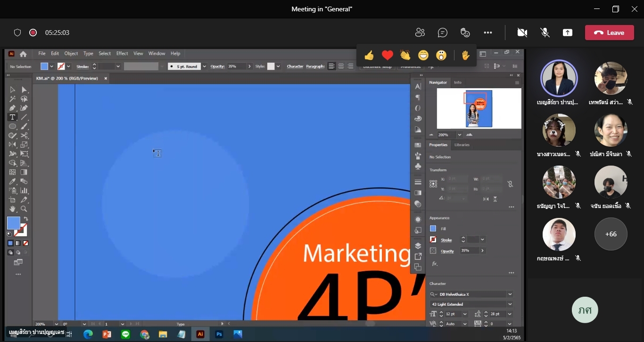Select the Scissors tool
The height and width of the screenshot is (342, 644).
point(24,135)
